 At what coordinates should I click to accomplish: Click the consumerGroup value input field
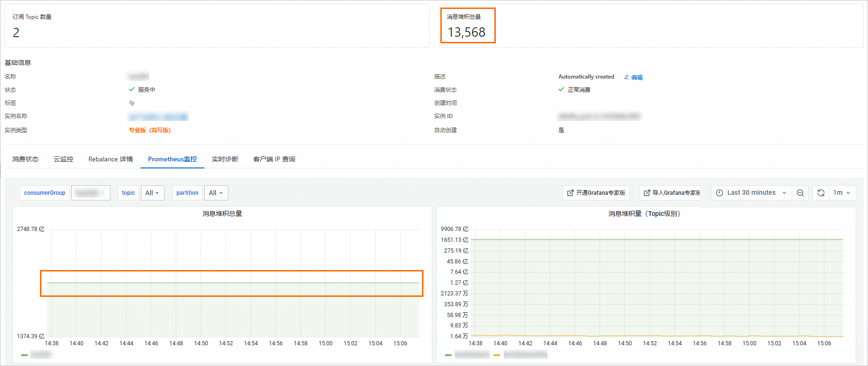click(91, 193)
